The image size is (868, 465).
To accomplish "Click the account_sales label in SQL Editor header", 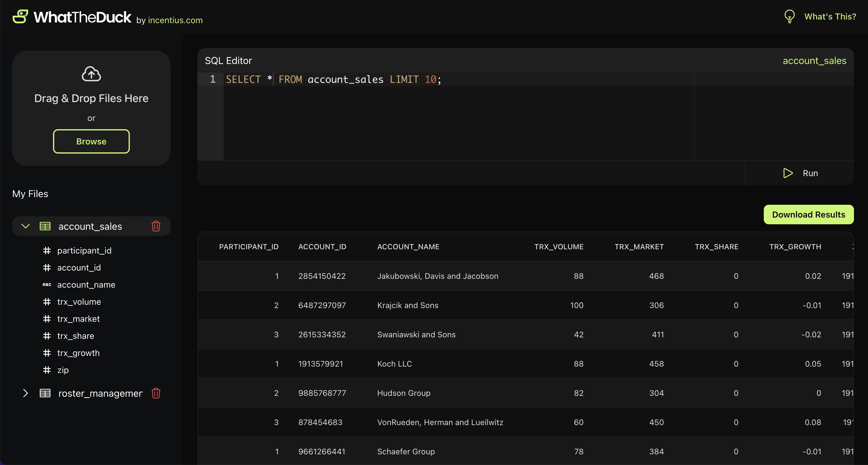I will (x=814, y=61).
